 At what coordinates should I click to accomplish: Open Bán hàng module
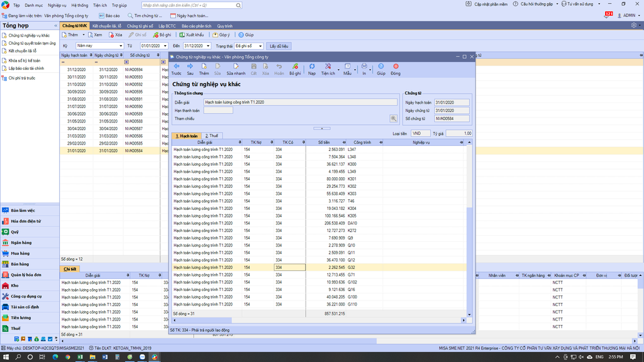pyautogui.click(x=30, y=264)
